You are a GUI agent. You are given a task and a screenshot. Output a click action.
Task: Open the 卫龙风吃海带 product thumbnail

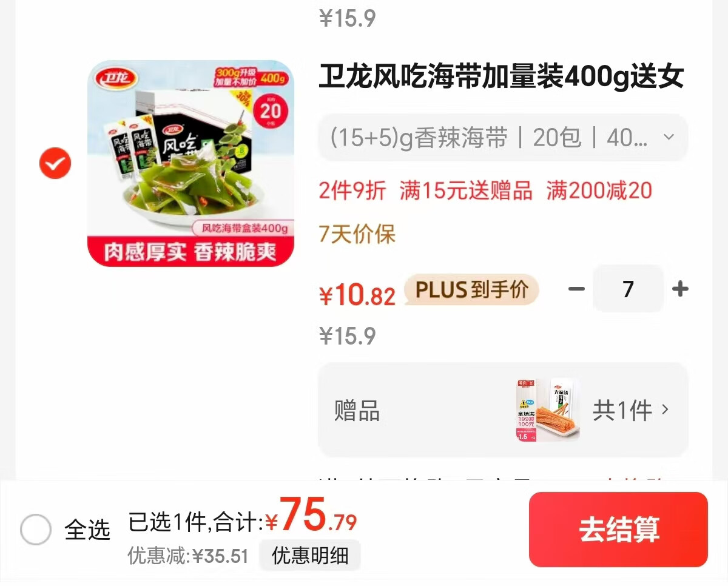pos(191,163)
